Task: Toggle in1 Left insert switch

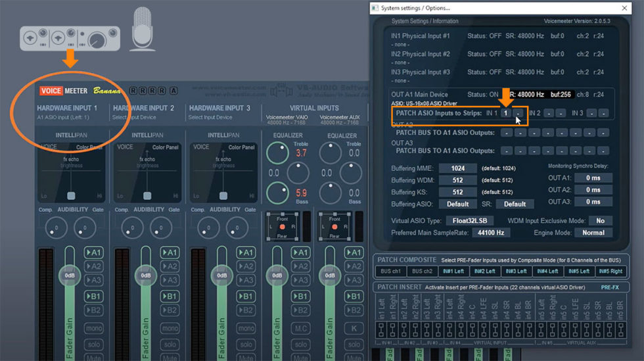Action: point(381,329)
